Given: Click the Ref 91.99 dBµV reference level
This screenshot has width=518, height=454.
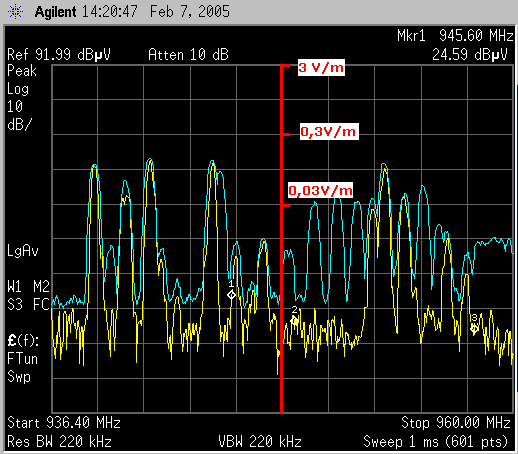Looking at the screenshot, I should (59, 54).
